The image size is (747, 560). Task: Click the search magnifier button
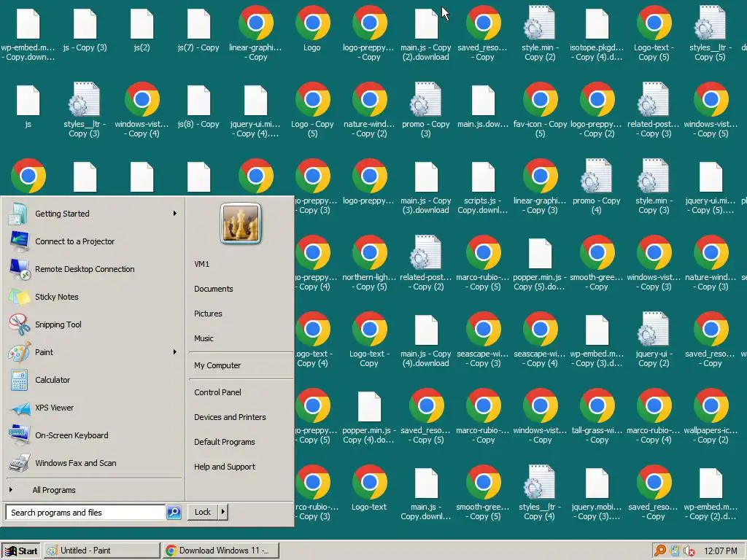click(174, 513)
